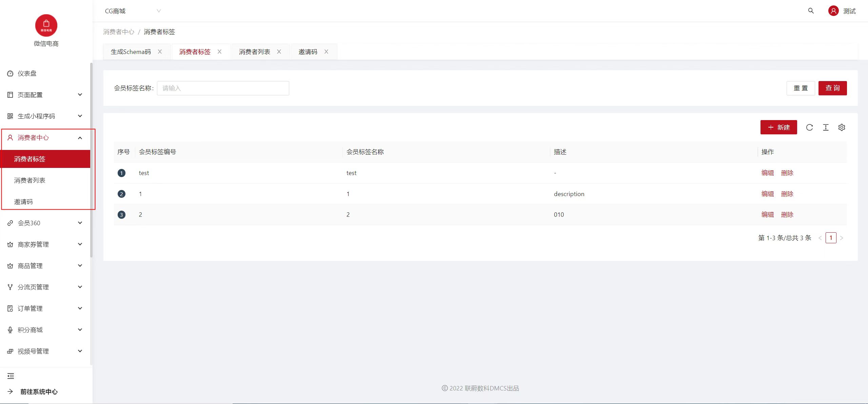The image size is (868, 404).
Task: Collapse sidebar using the menu fold icon
Action: (x=11, y=376)
